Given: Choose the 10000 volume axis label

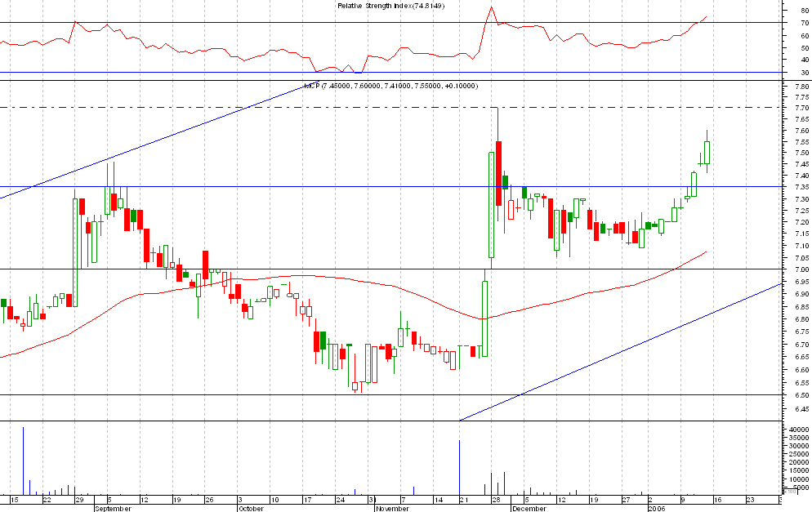Looking at the screenshot, I should coord(799,480).
